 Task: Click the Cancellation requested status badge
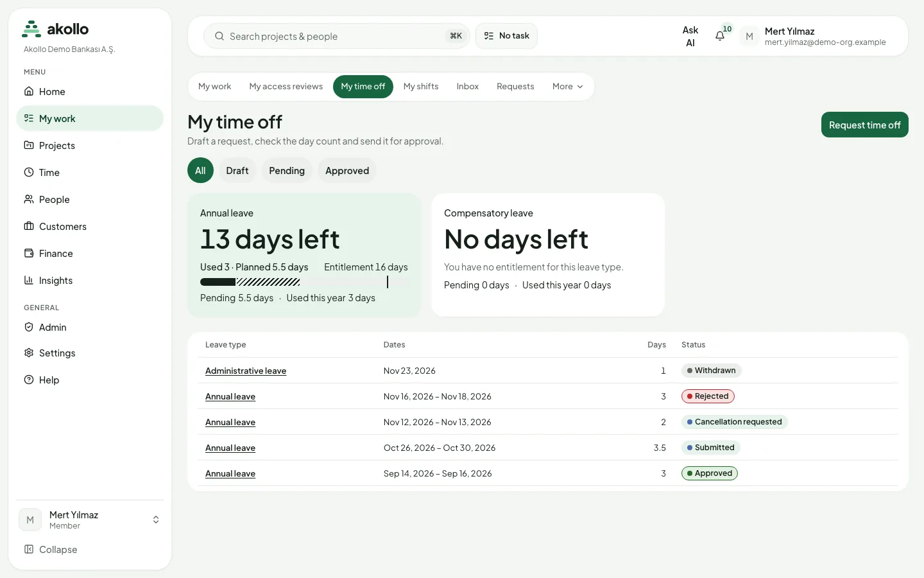coord(735,422)
